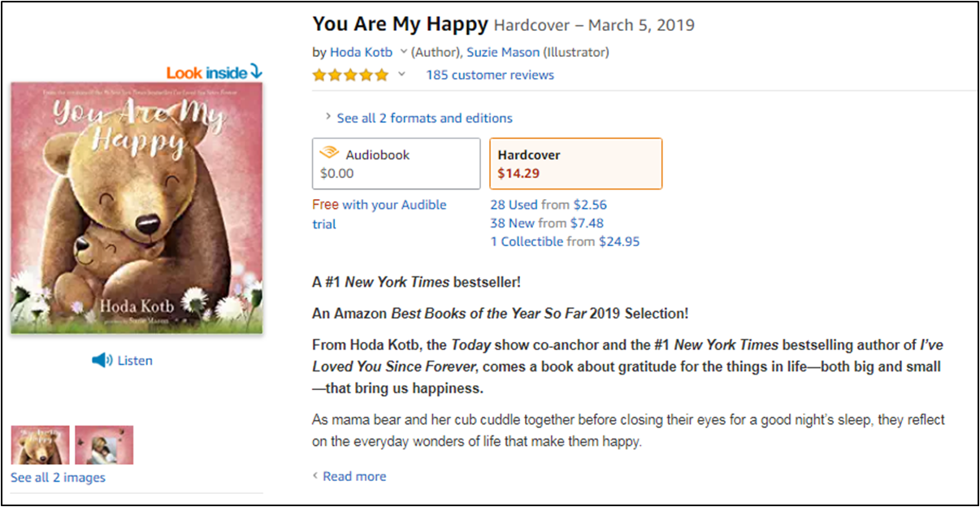View 38 New offers from $7.48

click(x=546, y=223)
